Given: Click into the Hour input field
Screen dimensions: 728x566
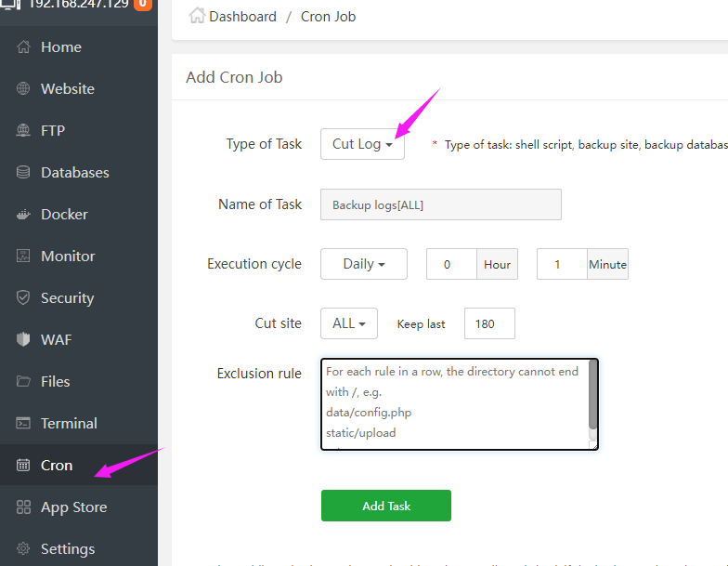Looking at the screenshot, I should (451, 264).
